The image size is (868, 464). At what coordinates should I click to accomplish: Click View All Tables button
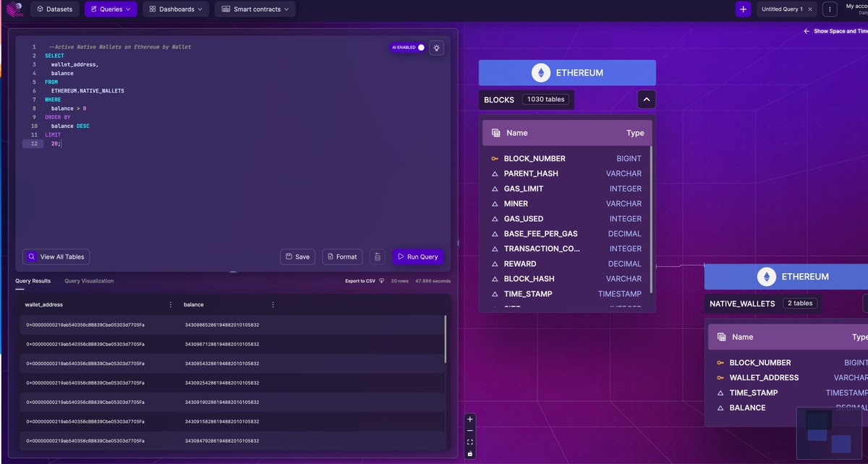pos(56,257)
